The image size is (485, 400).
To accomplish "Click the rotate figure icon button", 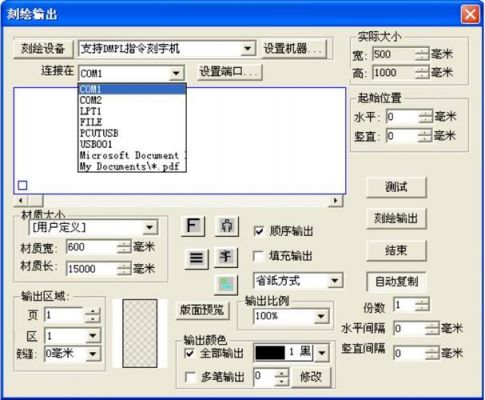I will (227, 226).
